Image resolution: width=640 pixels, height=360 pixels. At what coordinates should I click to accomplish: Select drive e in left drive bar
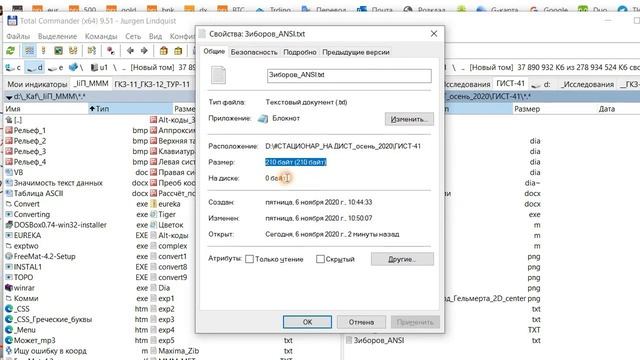[x=56, y=67]
